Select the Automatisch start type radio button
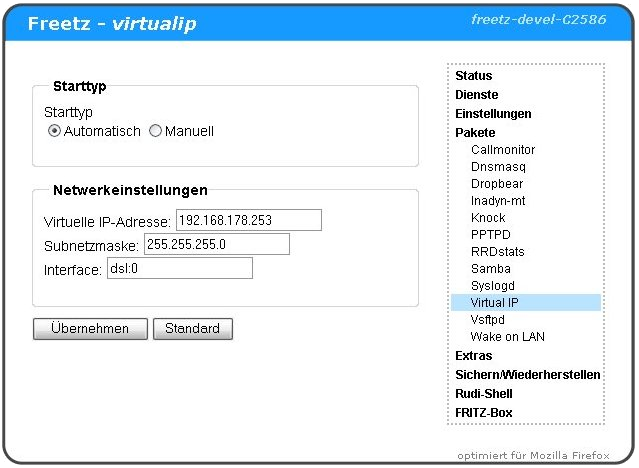639x468 pixels. [x=55, y=131]
